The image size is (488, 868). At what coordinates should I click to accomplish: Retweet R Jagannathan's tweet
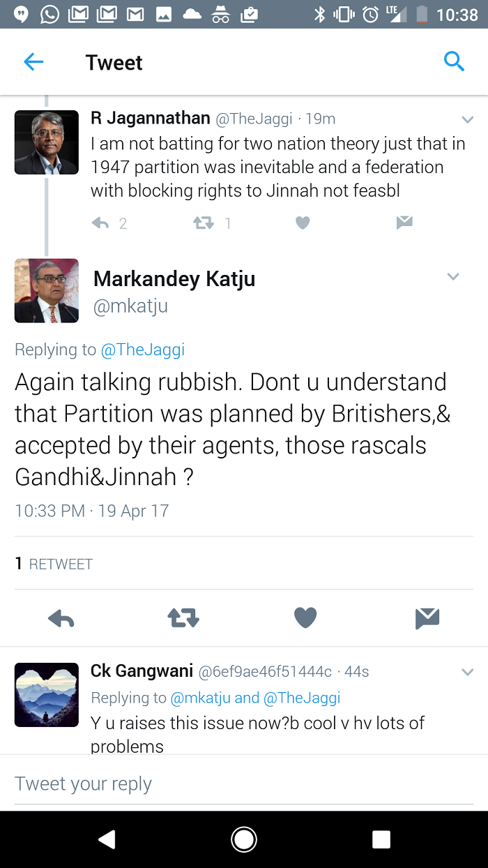tap(203, 223)
